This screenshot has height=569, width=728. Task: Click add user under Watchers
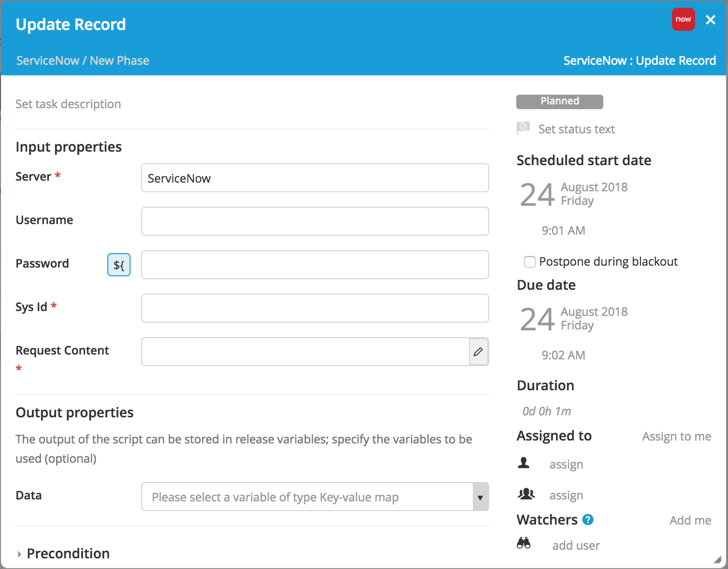(x=576, y=545)
